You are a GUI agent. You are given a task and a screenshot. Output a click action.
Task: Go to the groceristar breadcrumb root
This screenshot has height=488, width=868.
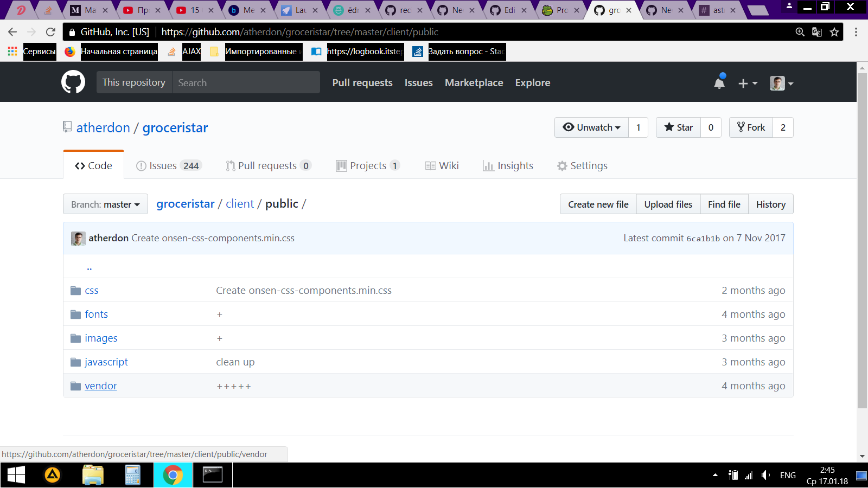(x=185, y=204)
